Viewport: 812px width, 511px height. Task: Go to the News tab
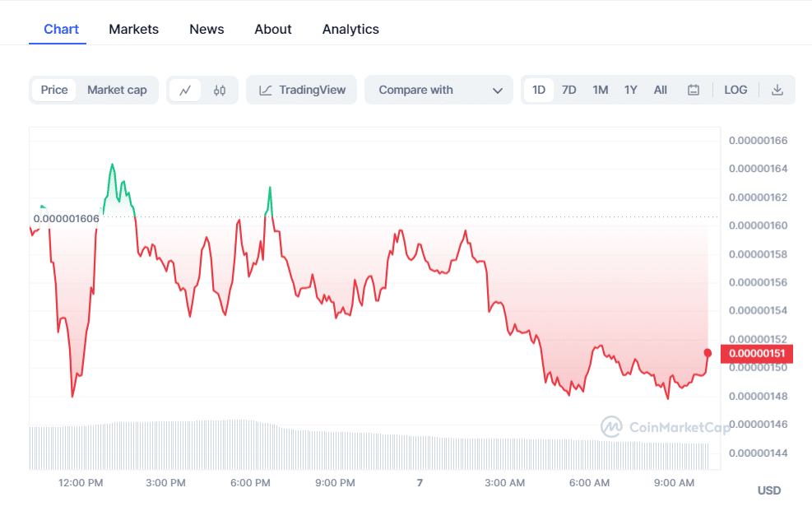coord(206,30)
